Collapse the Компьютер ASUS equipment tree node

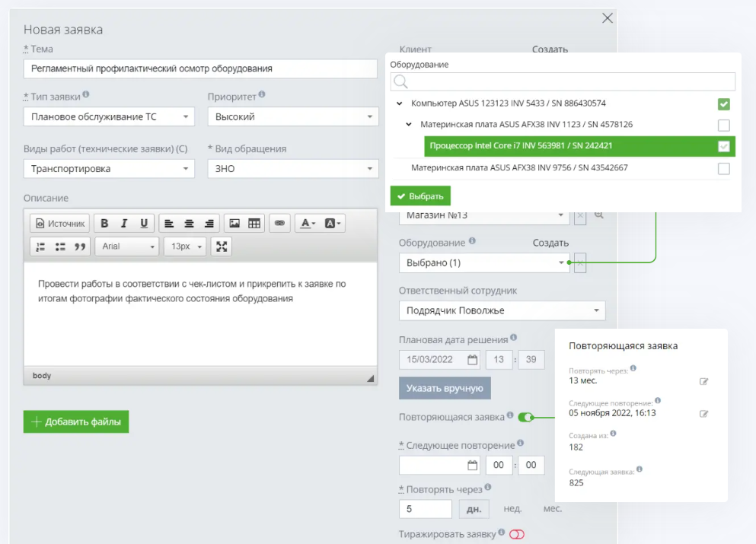[400, 103]
